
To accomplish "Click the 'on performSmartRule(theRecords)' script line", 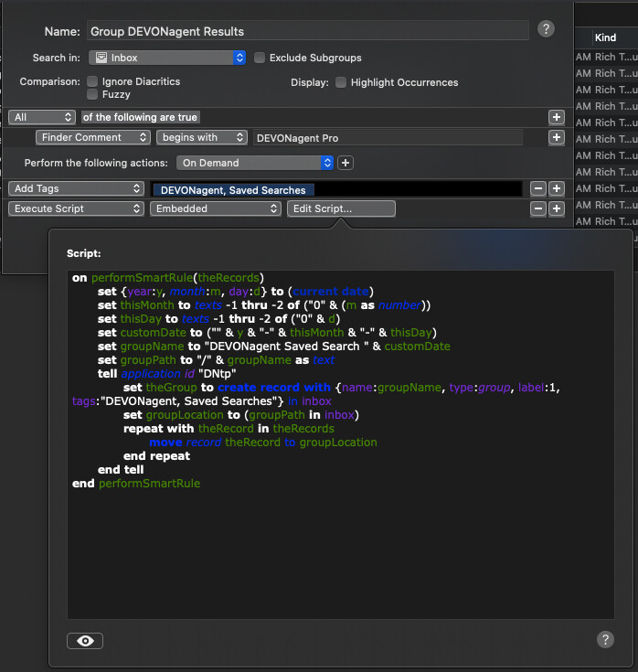I will click(168, 278).
